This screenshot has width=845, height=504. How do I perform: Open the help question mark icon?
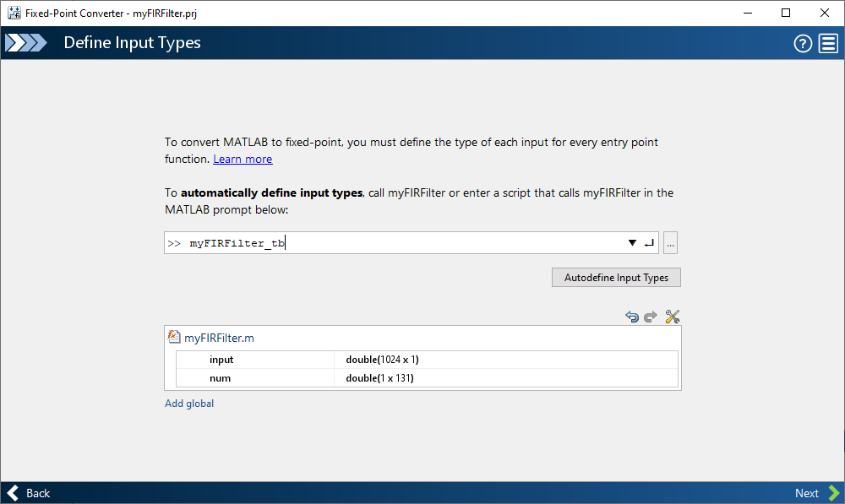pos(803,44)
